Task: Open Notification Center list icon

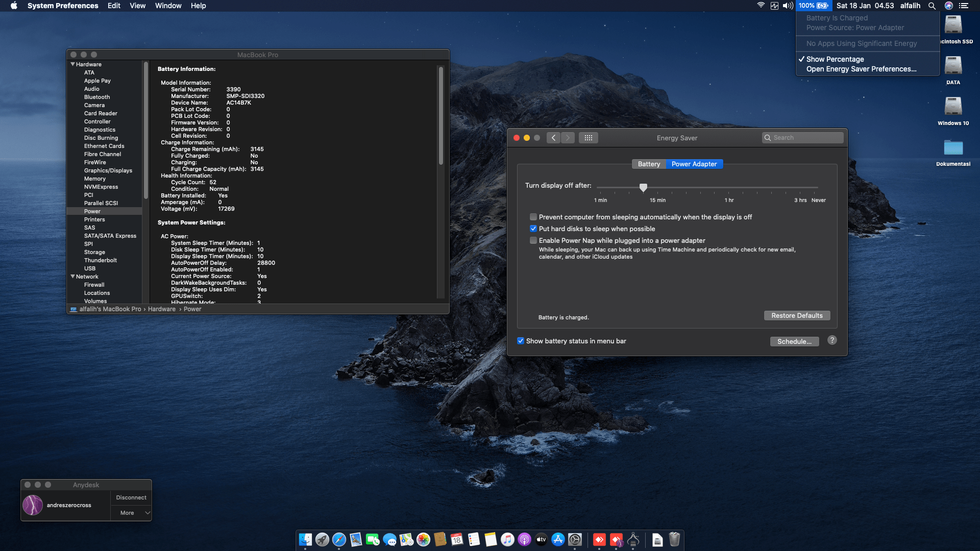Action: 964,6
